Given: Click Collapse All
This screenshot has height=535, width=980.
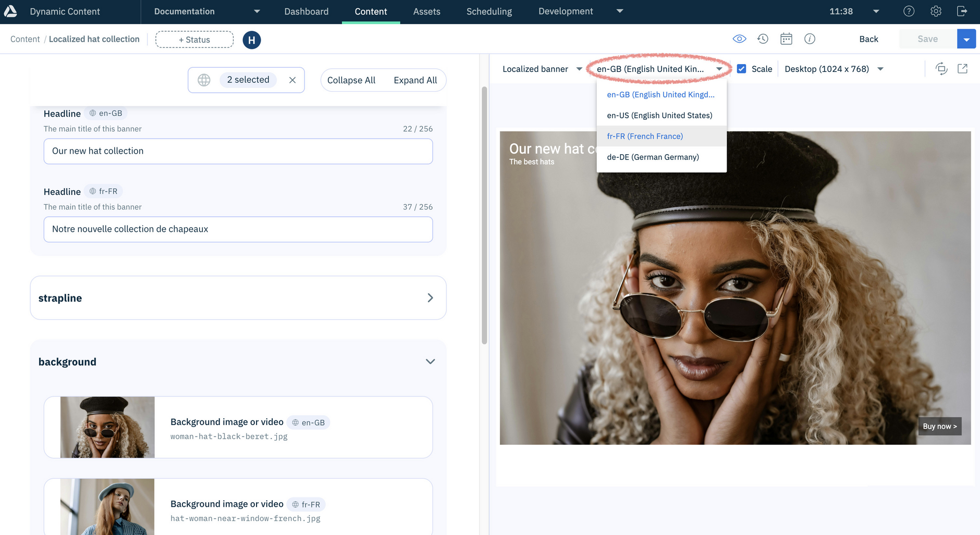Looking at the screenshot, I should coord(351,80).
